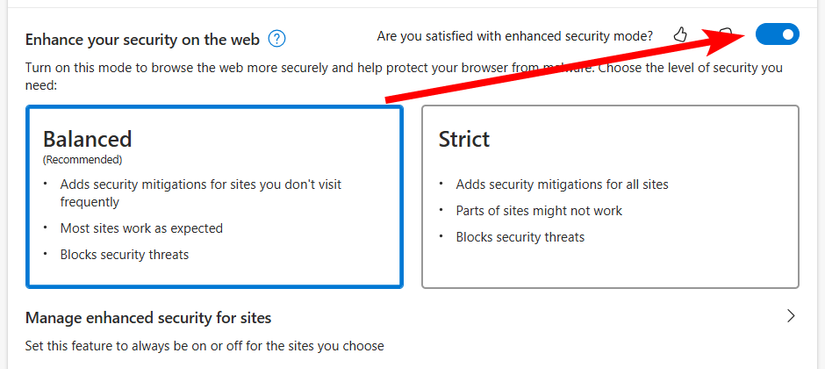The height and width of the screenshot is (369, 825).
Task: Select the Balanced security level card
Action: [x=215, y=196]
